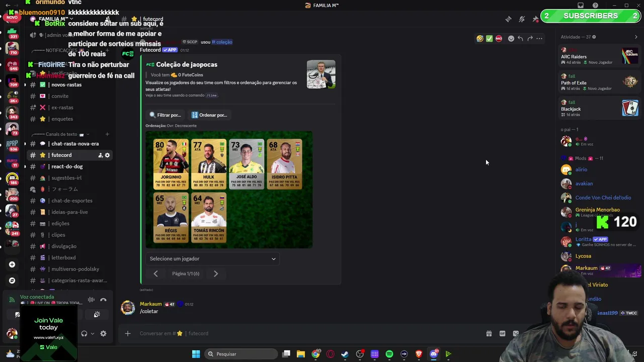Open Markaum's avatar in chat

128,308
